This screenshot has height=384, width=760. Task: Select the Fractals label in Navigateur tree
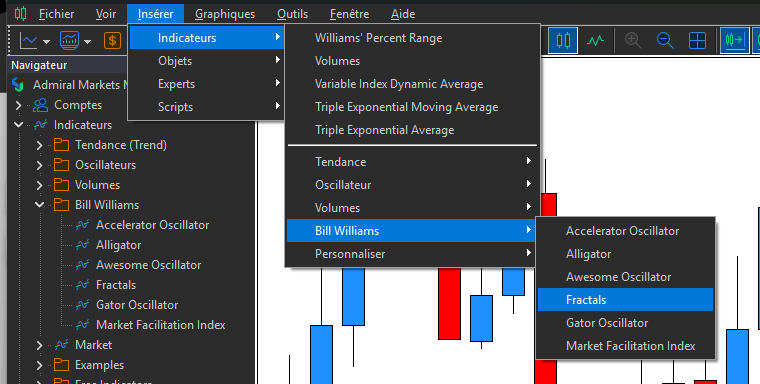(116, 285)
